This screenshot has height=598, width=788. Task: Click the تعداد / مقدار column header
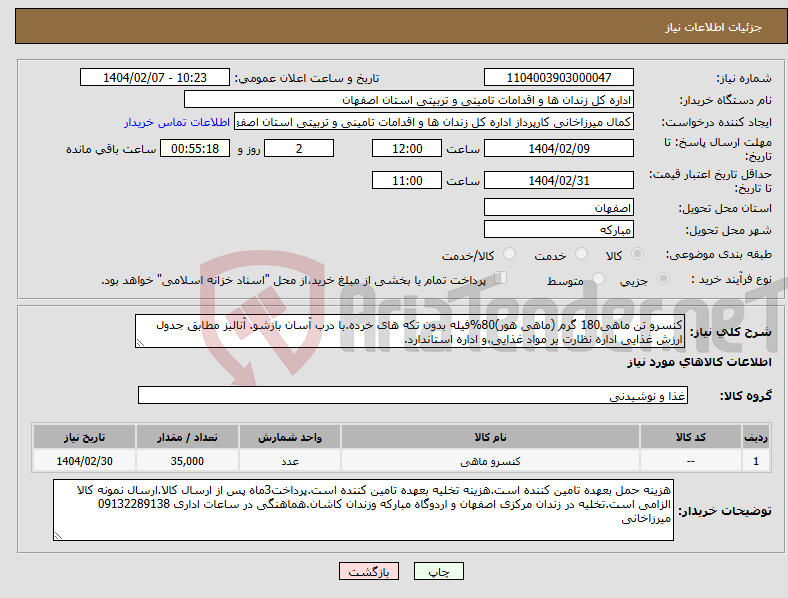coord(187,437)
